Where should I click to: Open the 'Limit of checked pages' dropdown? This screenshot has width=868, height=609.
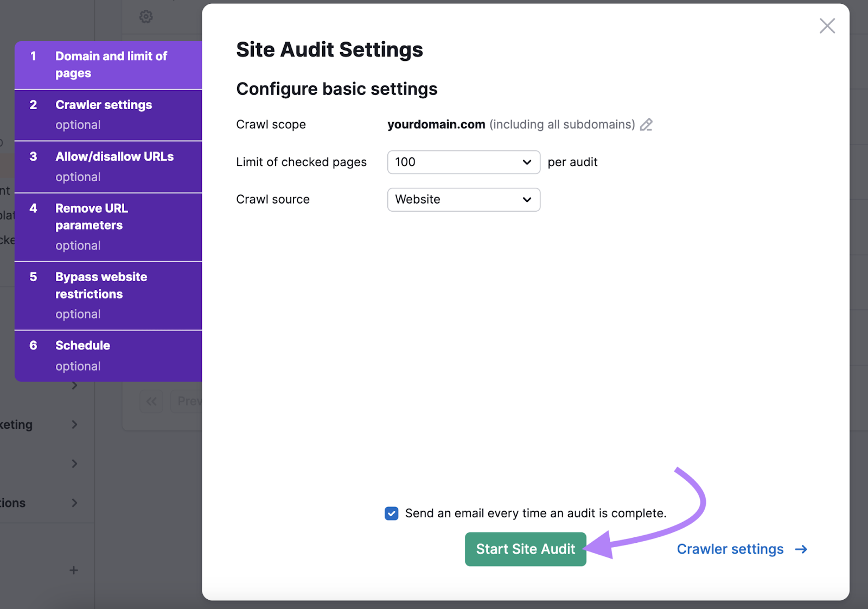point(463,162)
